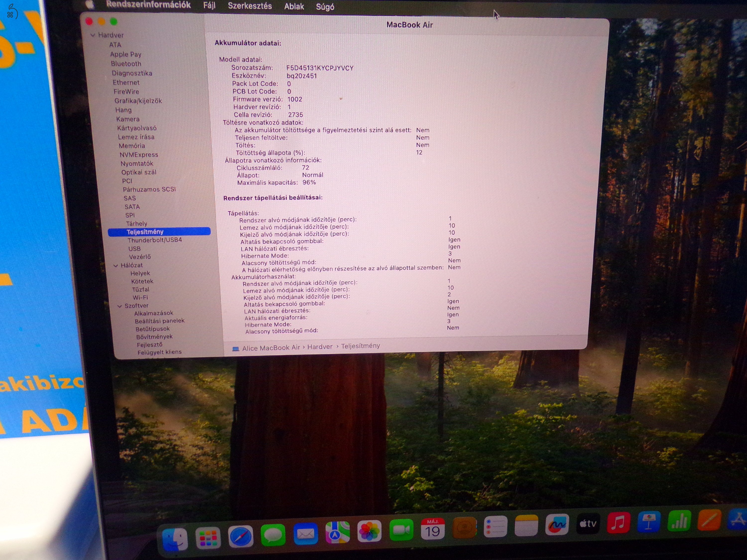Open the Reminders app in dock
Image resolution: width=747 pixels, height=560 pixels.
pos(496,527)
